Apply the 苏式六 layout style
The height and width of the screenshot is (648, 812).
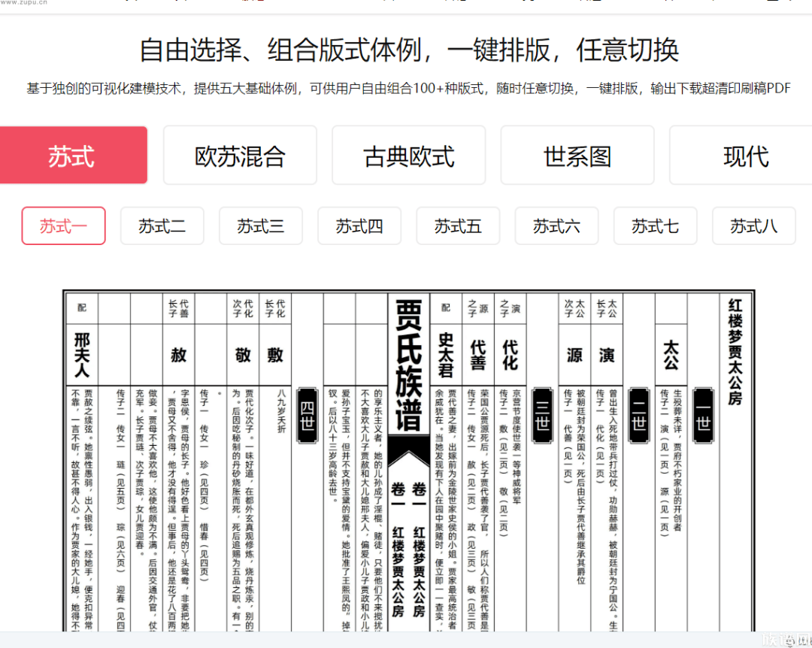click(556, 226)
